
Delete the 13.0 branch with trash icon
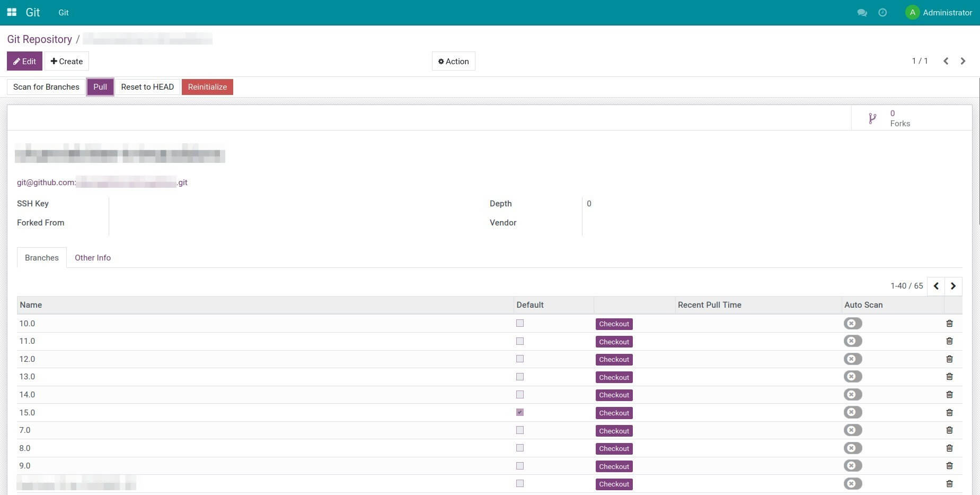click(949, 377)
